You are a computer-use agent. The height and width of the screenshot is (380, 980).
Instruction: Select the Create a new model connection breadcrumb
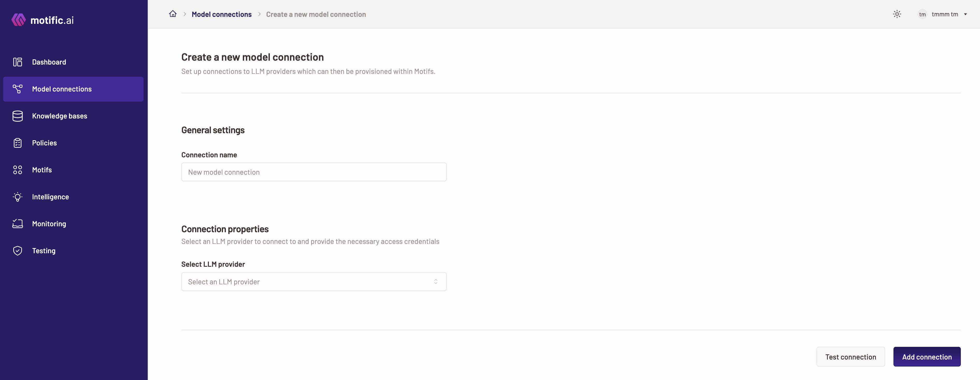(316, 14)
